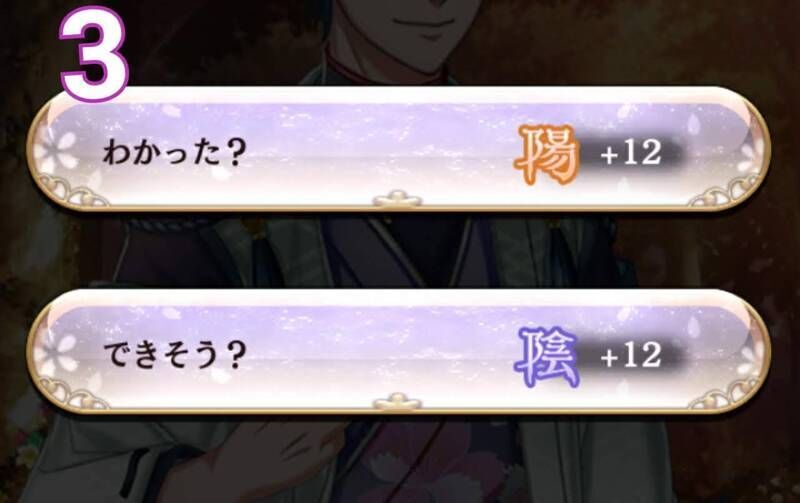Tap the orange 陽 kanji icon
This screenshot has width=800, height=503.
pyautogui.click(x=546, y=154)
